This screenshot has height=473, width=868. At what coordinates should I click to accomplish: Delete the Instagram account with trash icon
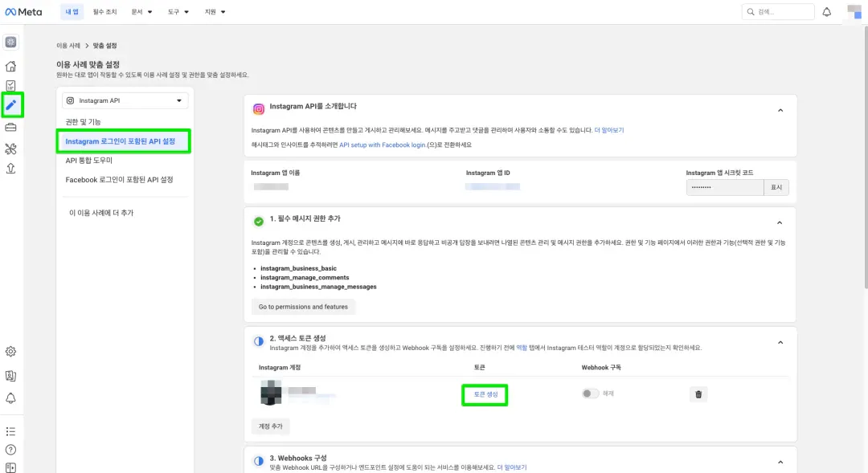(698, 393)
